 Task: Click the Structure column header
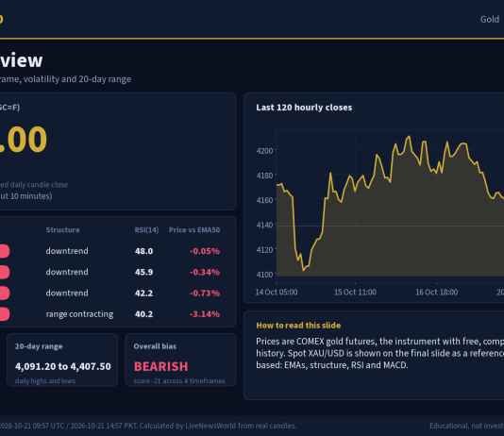click(x=62, y=229)
